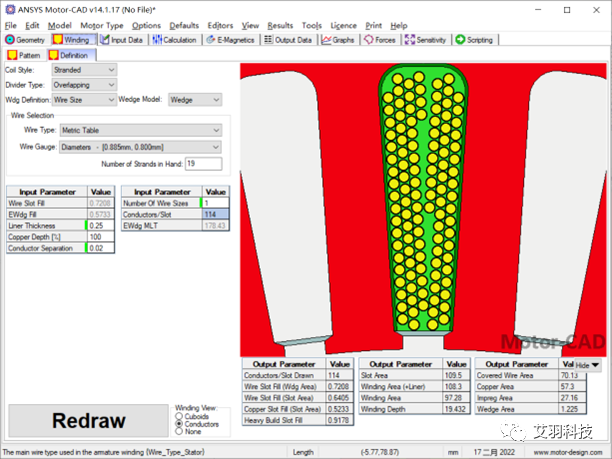The height and width of the screenshot is (459, 612).
Task: Click the Motor-CAD application icon in title bar
Action: click(x=10, y=10)
